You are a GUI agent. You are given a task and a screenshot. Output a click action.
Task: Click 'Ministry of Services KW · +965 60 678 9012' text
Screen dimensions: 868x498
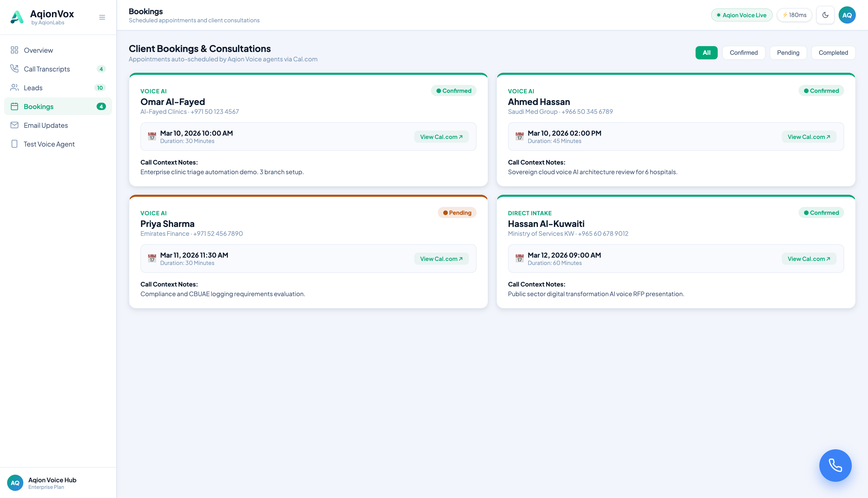tap(568, 234)
